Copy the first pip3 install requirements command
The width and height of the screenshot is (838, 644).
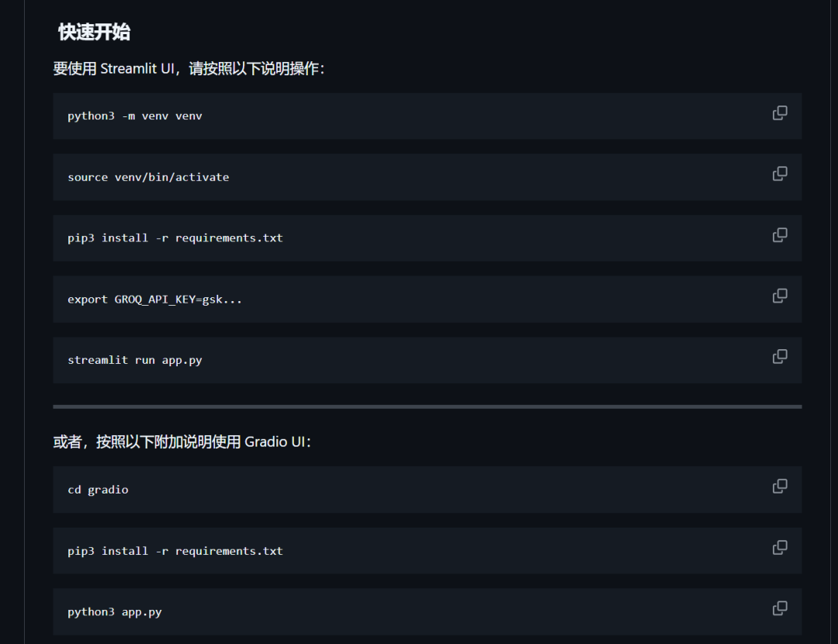[x=780, y=235]
